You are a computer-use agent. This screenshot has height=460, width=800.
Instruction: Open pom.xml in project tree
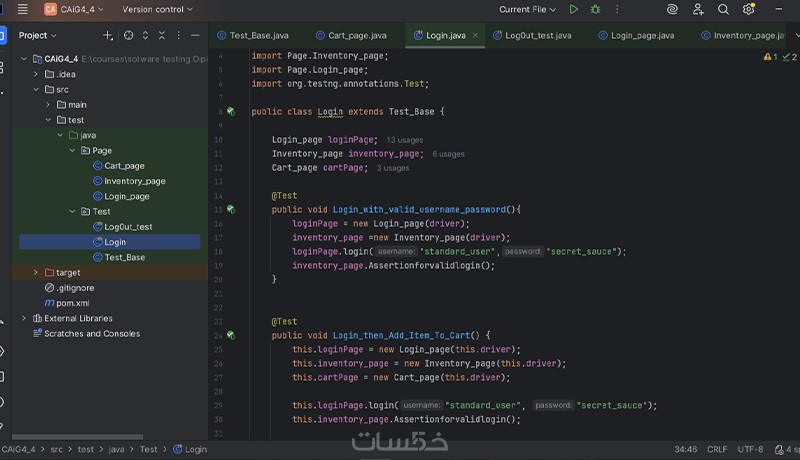tap(67, 303)
